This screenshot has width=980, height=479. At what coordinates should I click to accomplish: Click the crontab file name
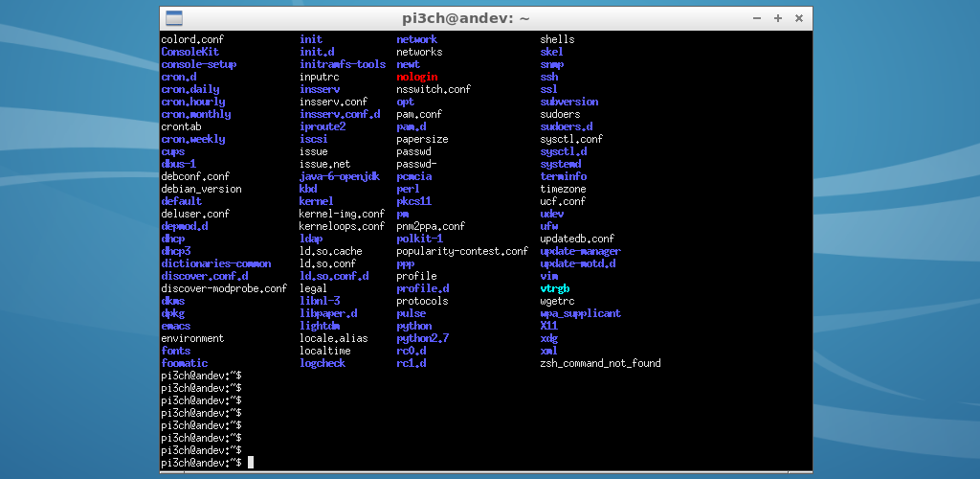click(181, 127)
